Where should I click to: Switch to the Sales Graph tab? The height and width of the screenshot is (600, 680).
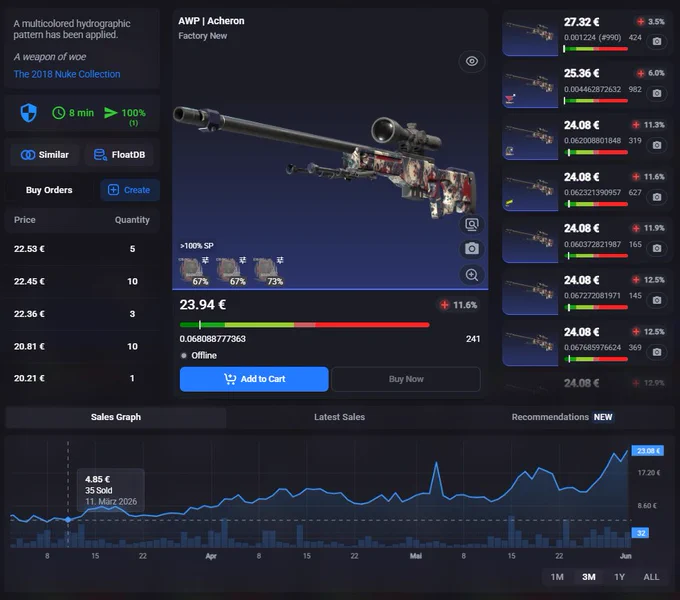[x=116, y=417]
